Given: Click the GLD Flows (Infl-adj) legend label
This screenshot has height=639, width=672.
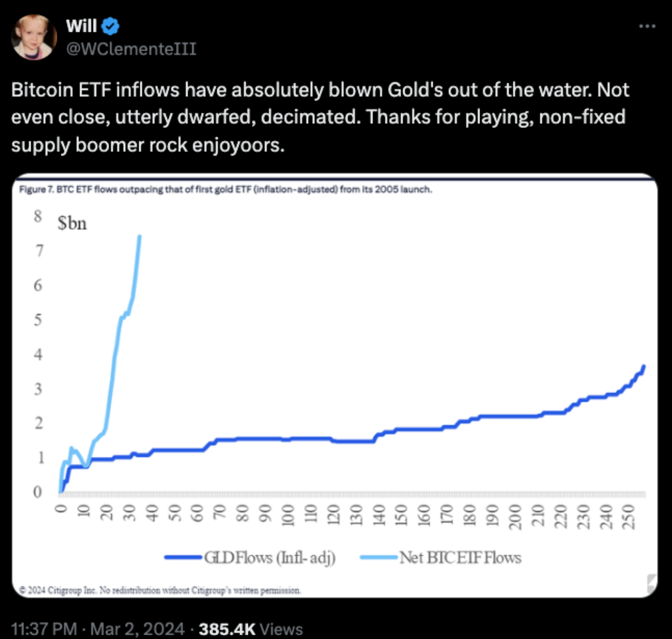Looking at the screenshot, I should point(270,558).
